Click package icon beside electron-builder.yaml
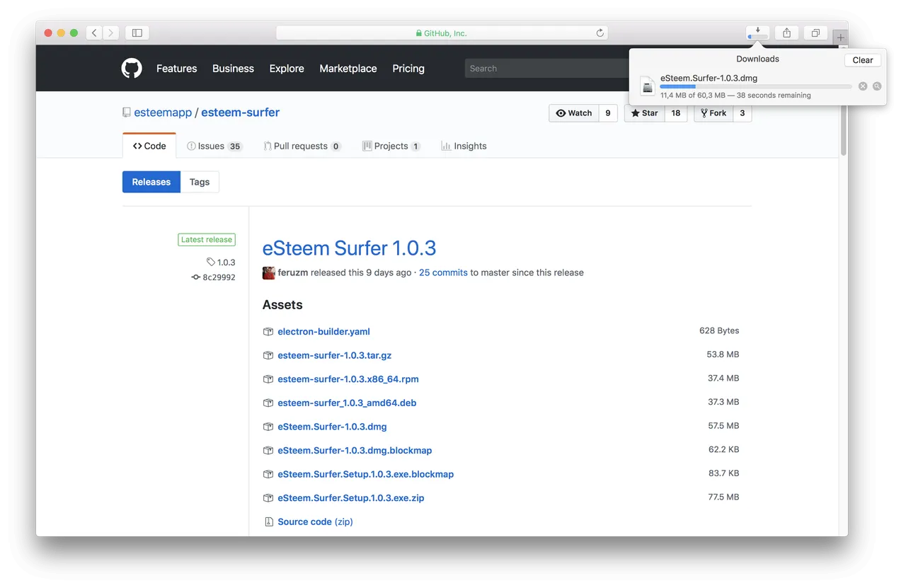 [268, 331]
